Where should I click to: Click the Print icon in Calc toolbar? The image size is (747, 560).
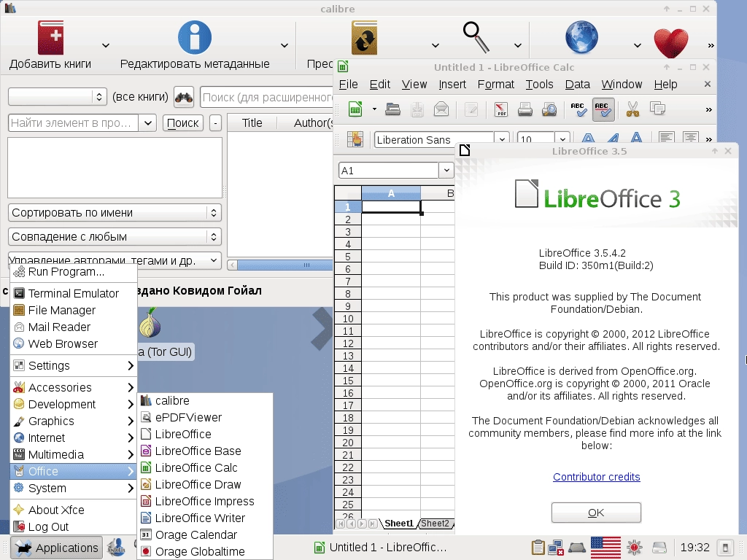click(x=525, y=109)
